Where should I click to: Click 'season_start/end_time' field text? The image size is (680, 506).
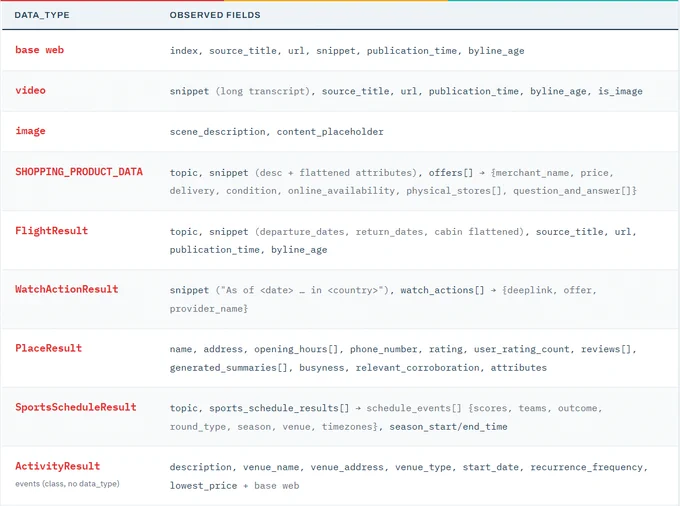click(448, 427)
